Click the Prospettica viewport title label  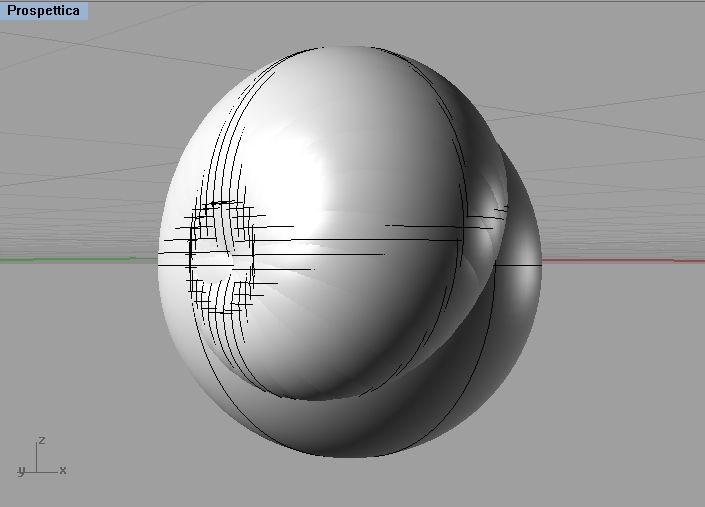(44, 11)
